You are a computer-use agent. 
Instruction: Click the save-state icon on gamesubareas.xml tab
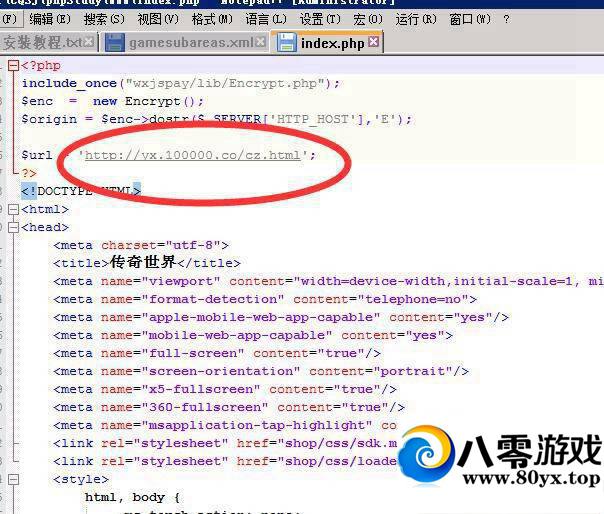tap(114, 42)
